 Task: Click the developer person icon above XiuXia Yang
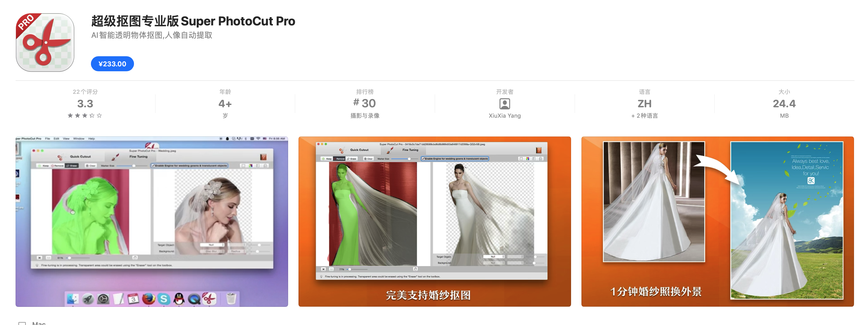point(504,103)
